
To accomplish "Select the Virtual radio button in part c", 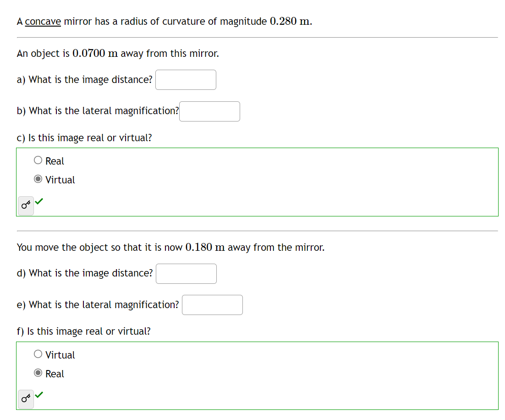I will click(x=38, y=178).
